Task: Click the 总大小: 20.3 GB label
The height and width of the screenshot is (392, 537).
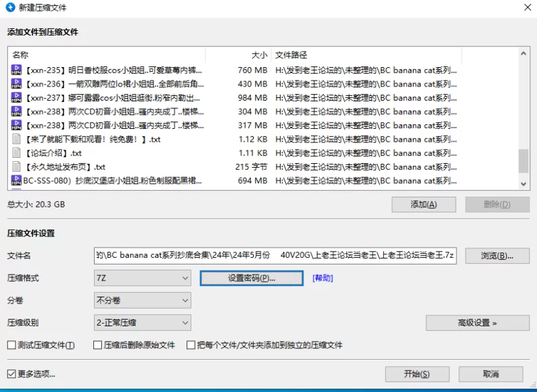Action: [36, 204]
